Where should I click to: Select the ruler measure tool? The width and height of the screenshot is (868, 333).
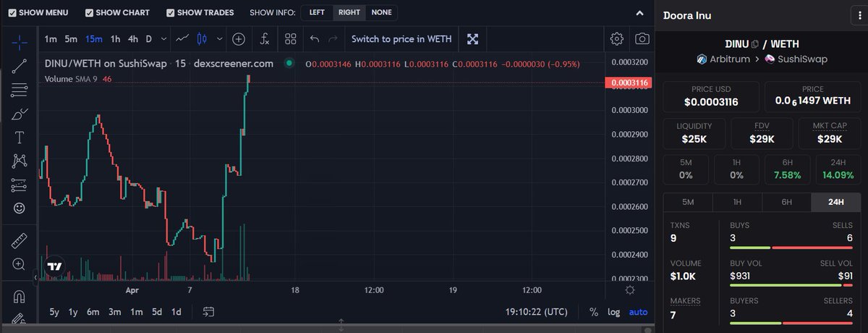(20, 240)
